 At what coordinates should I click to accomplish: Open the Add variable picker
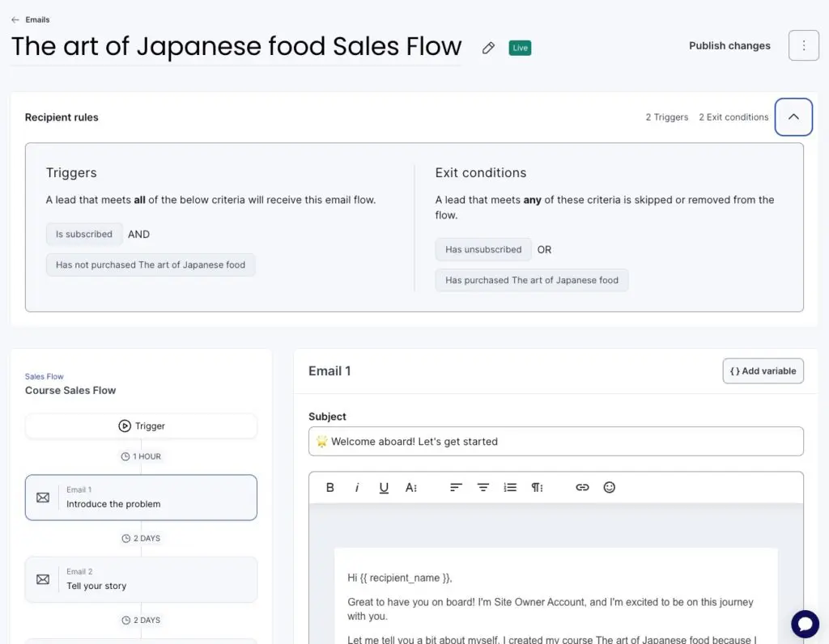[763, 371]
